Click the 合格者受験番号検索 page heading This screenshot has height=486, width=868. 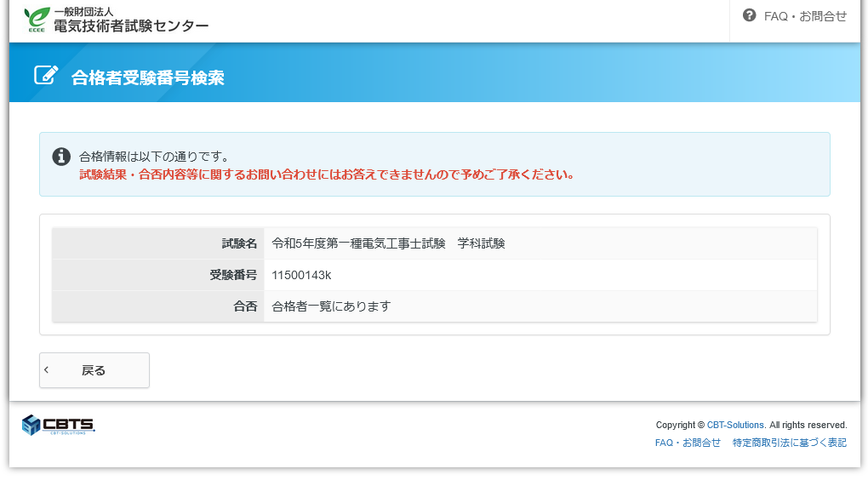click(148, 77)
